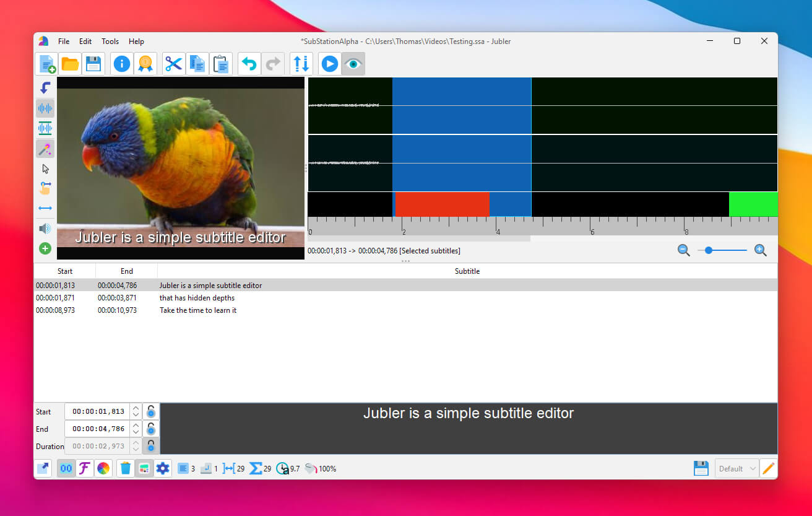The width and height of the screenshot is (812, 516).
Task: Click the subtitle text editing area
Action: 469,429
